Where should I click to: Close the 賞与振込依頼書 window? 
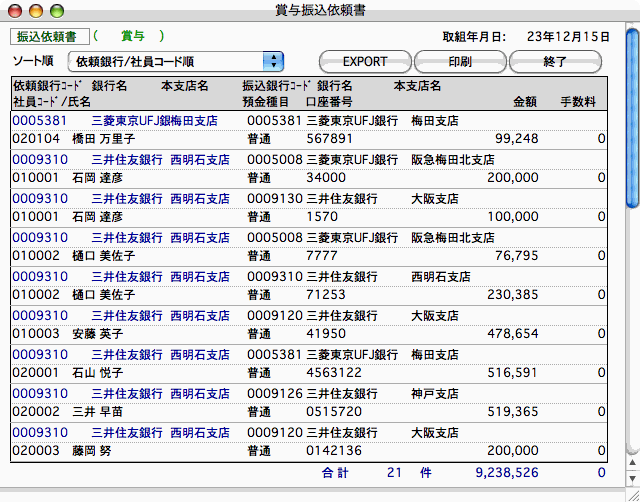pos(14,10)
